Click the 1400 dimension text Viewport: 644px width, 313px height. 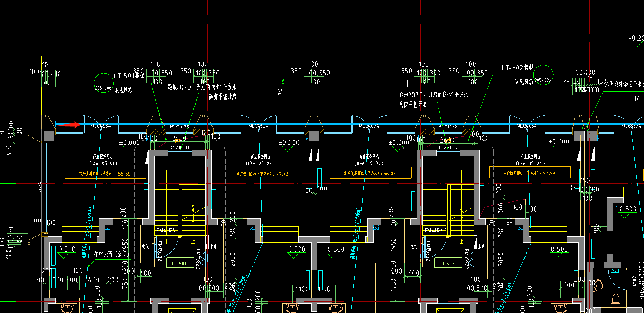coord(93,280)
